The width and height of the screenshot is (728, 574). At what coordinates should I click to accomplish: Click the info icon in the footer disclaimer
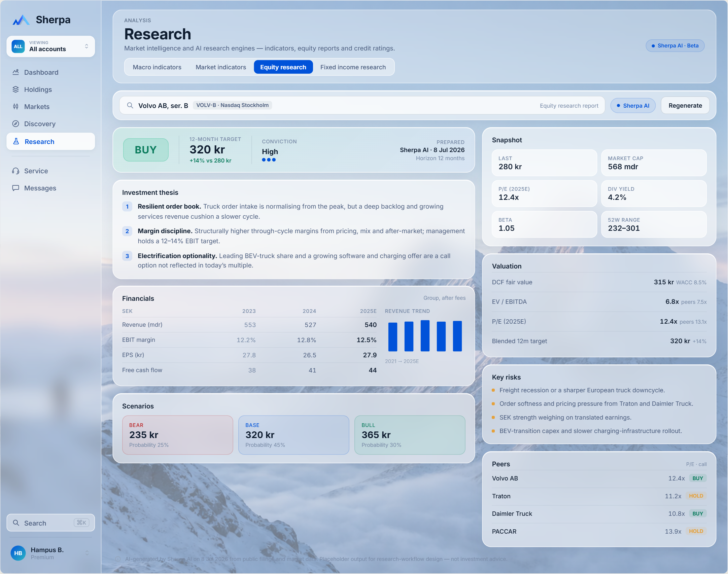pos(118,559)
